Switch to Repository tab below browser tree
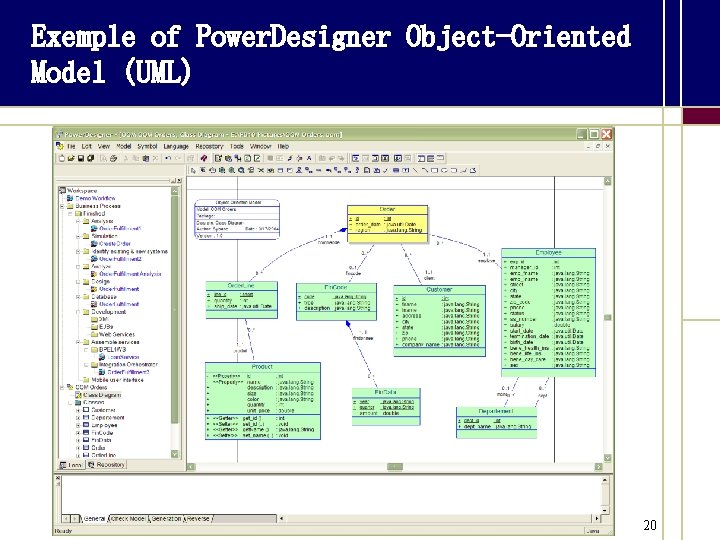The image size is (720, 540). click(x=106, y=465)
